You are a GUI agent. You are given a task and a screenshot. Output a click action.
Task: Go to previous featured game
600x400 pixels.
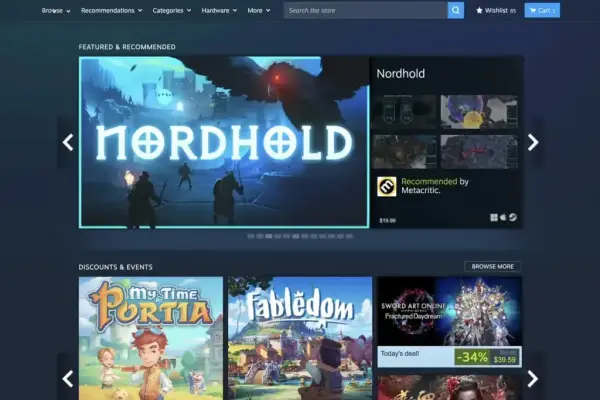tap(68, 142)
